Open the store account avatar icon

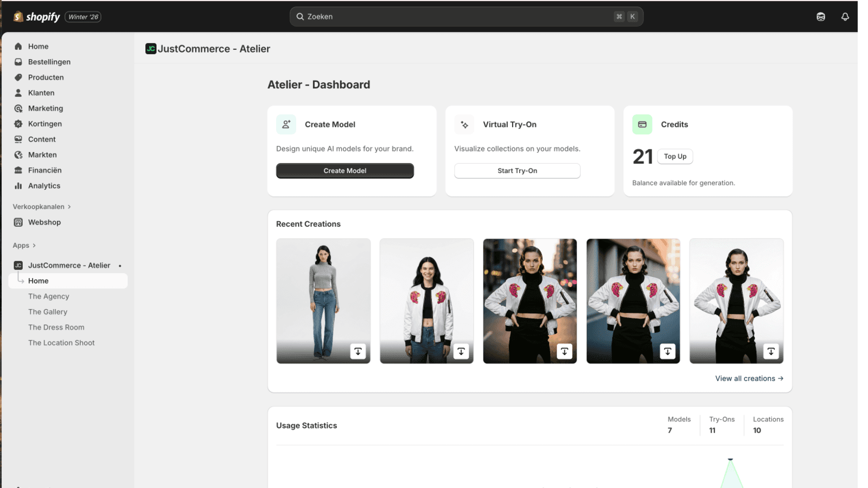click(x=820, y=17)
